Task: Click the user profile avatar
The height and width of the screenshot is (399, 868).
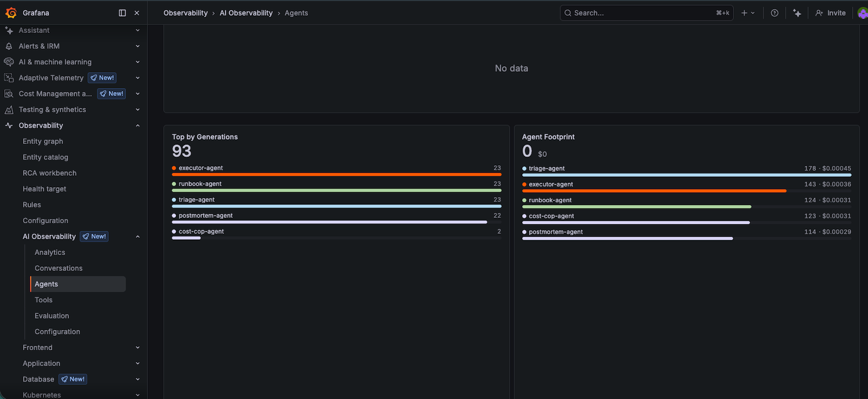Action: point(862,13)
